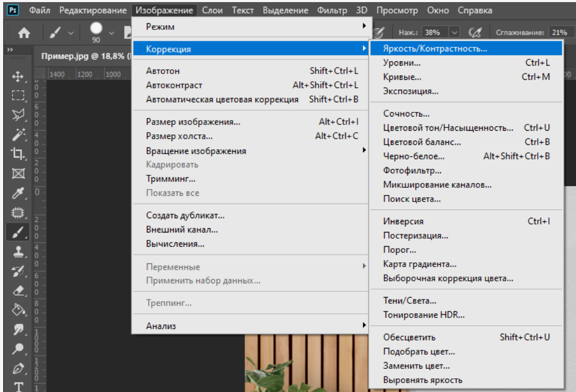Select the Magic Wand tool
This screenshot has width=576, height=392.
pos(18,134)
